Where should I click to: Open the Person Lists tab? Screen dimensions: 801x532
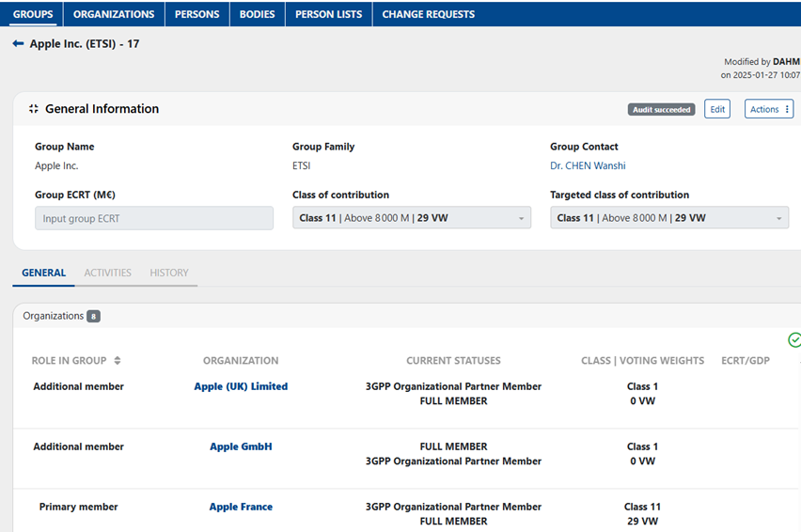click(x=328, y=14)
